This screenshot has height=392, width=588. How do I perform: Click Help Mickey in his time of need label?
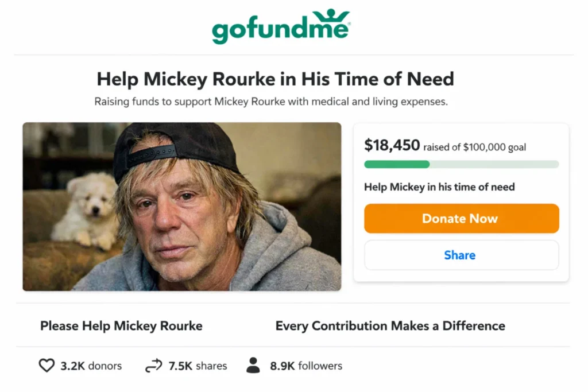(439, 187)
